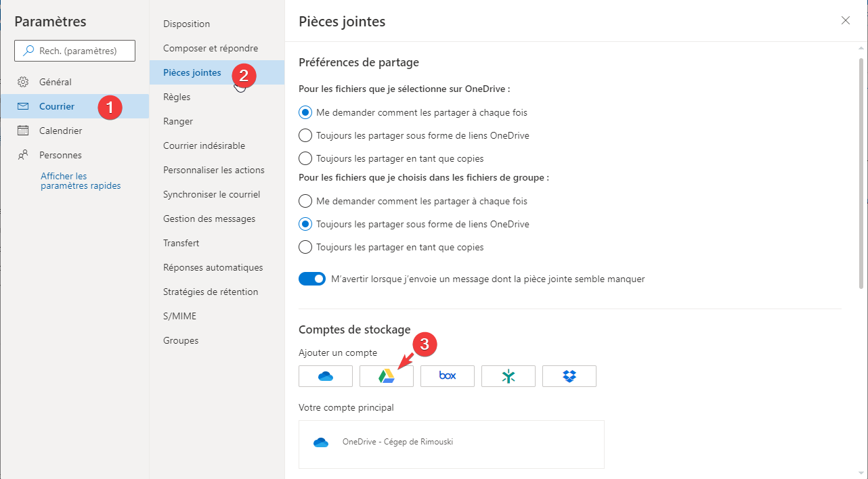Click the 'Comptes de stockage' heading

355,329
